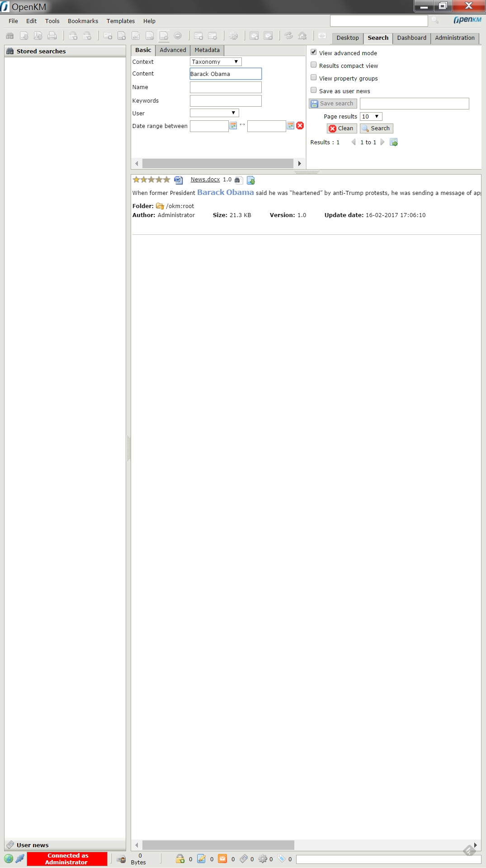
Task: Click the locked documents icon in status bar
Action: coord(180,859)
